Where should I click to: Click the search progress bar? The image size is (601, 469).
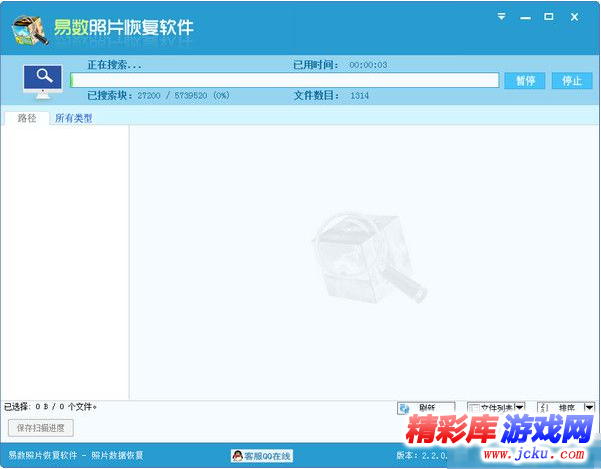click(x=284, y=80)
